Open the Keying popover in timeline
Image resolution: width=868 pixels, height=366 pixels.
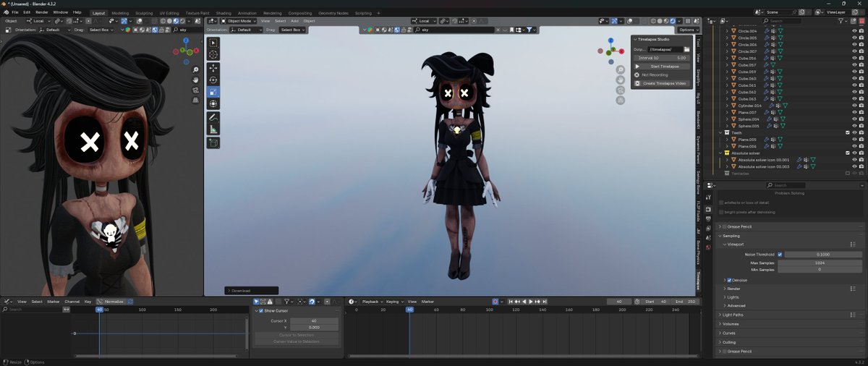coord(393,301)
